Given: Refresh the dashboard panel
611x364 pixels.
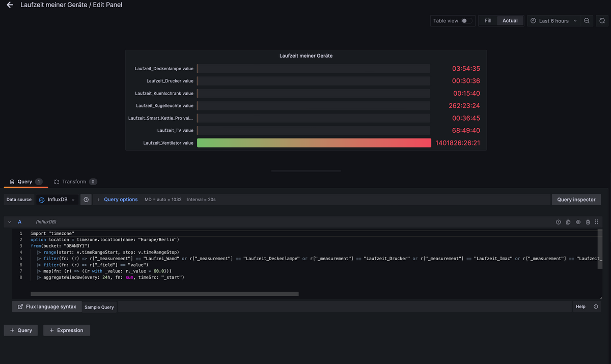Looking at the screenshot, I should coord(602,21).
